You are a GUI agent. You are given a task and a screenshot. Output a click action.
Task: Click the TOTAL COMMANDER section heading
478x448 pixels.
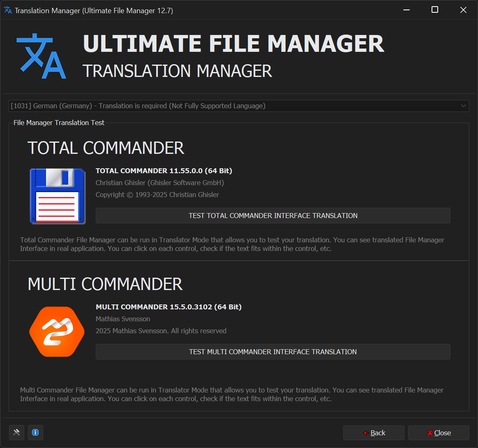106,148
